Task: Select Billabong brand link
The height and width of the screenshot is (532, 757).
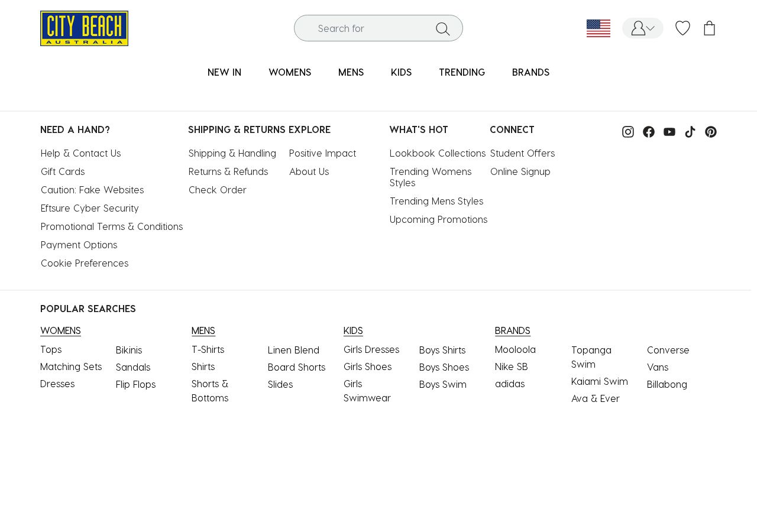Action: 667,384
